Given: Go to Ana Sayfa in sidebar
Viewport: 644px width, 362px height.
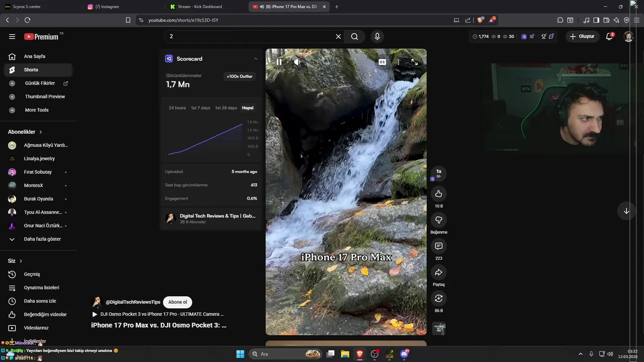Looking at the screenshot, I should (38, 56).
